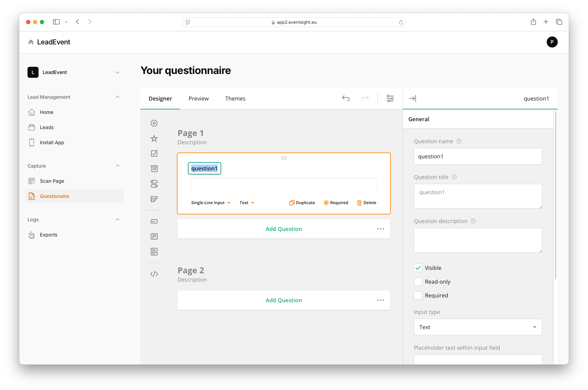Screen dimensions: 588x390
Task: Open the Single-Line Input type selector
Action: coord(211,203)
